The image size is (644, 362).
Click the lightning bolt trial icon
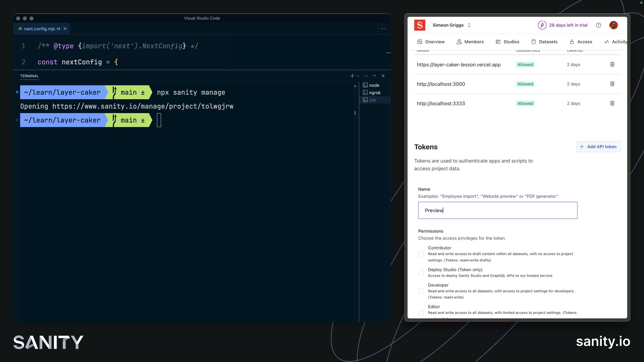point(542,25)
